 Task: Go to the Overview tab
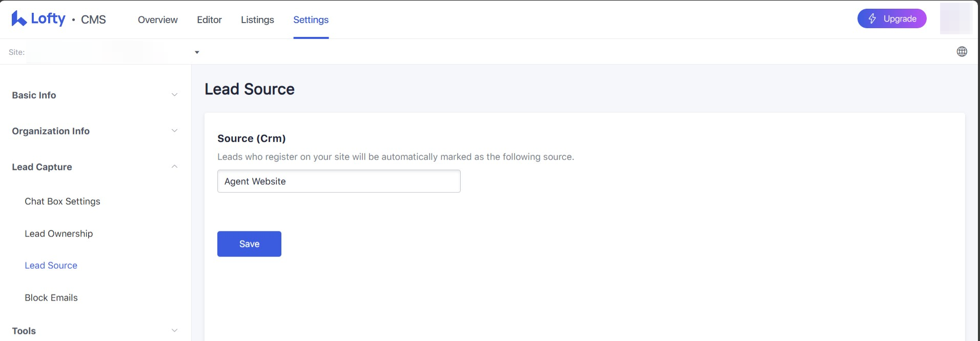point(157,20)
